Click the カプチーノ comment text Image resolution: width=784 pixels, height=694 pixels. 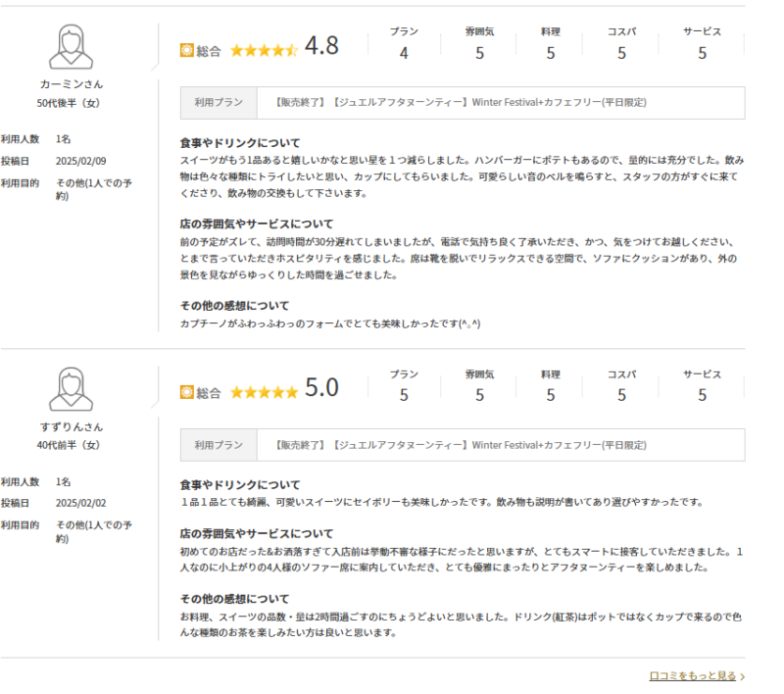point(330,323)
